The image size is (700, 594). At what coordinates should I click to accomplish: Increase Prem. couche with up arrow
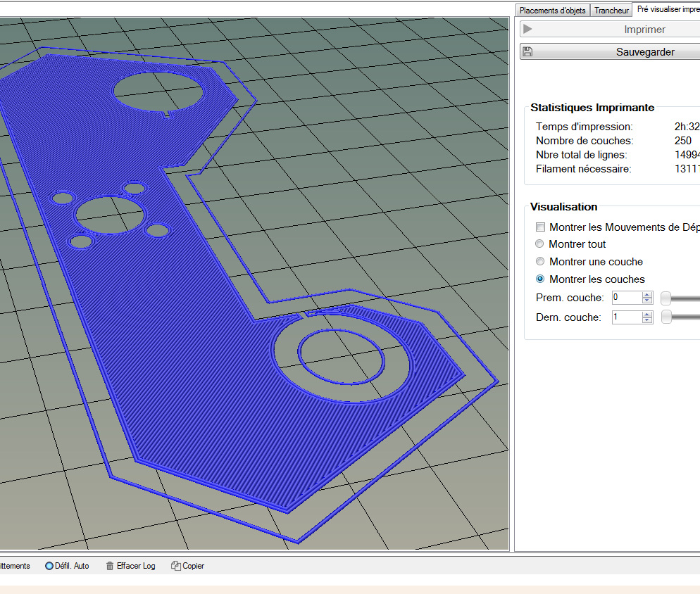tap(648, 295)
